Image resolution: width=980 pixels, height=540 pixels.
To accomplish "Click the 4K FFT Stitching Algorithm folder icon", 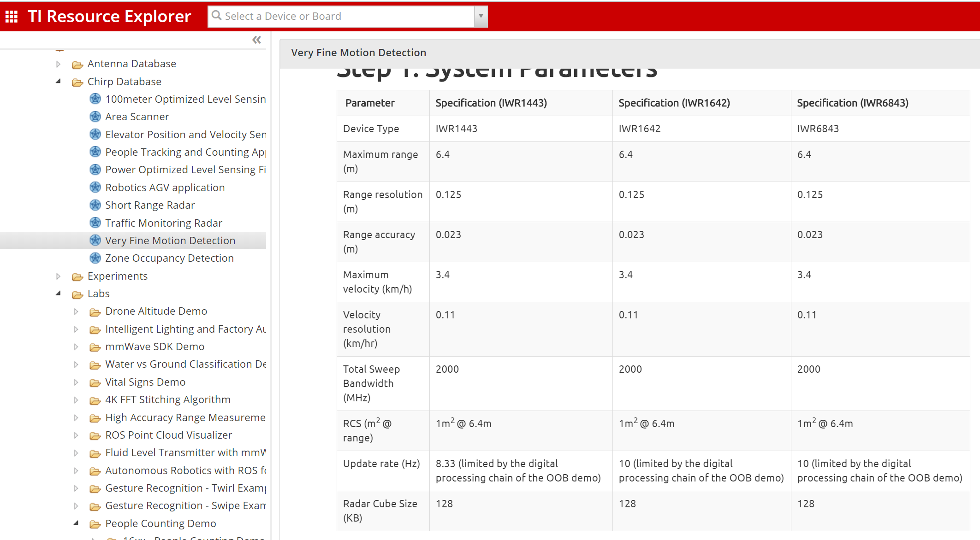I will (95, 400).
